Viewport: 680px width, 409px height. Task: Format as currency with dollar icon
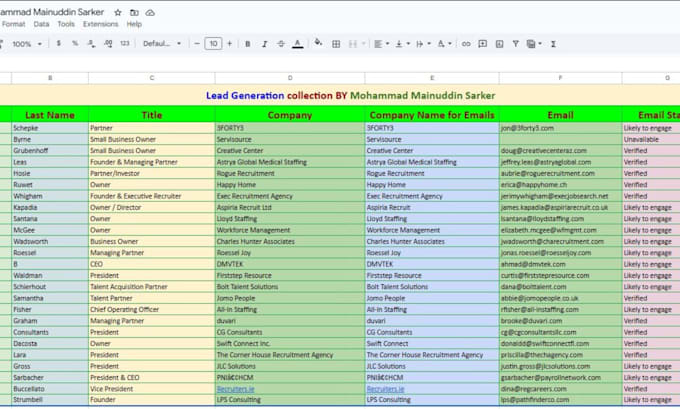pos(59,43)
